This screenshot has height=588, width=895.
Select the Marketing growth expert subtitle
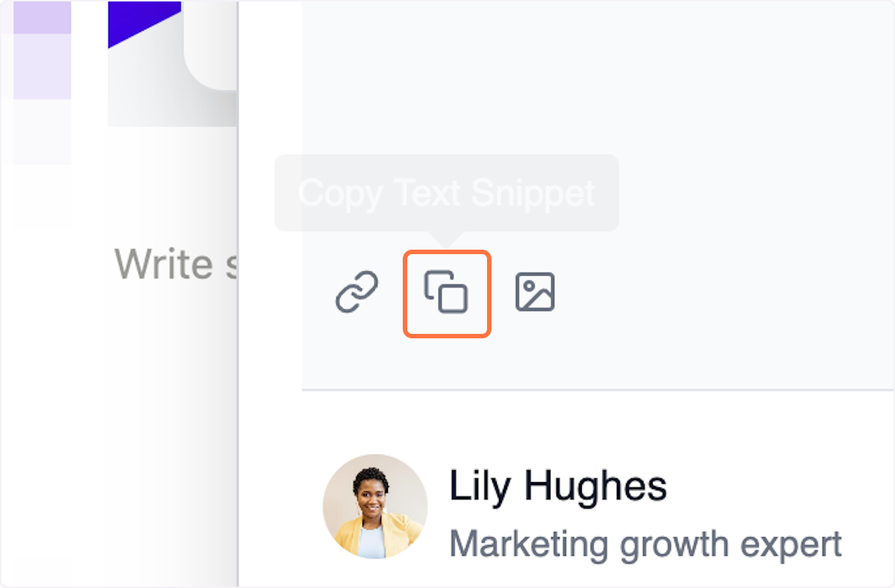pyautogui.click(x=645, y=543)
